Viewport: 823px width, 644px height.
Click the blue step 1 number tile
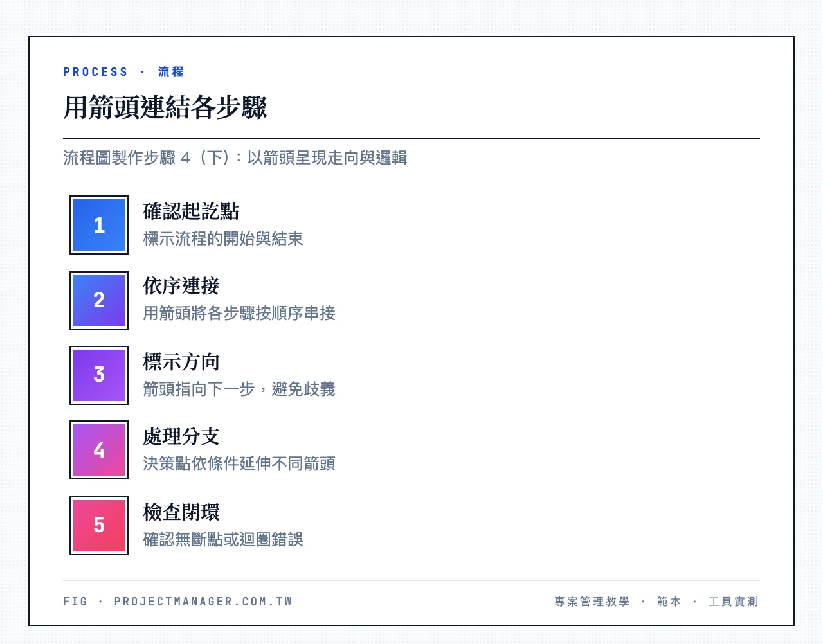click(x=99, y=225)
